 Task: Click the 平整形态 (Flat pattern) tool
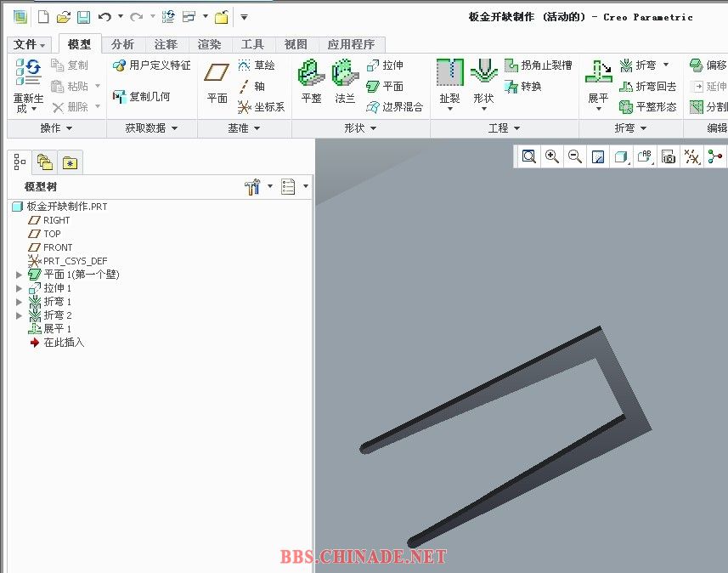(x=647, y=107)
